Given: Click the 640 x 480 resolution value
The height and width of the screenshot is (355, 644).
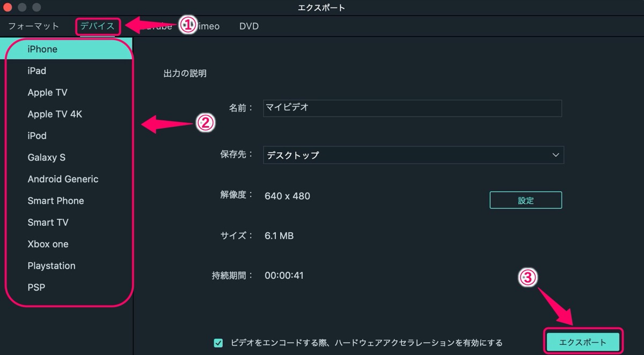Looking at the screenshot, I should pos(288,196).
